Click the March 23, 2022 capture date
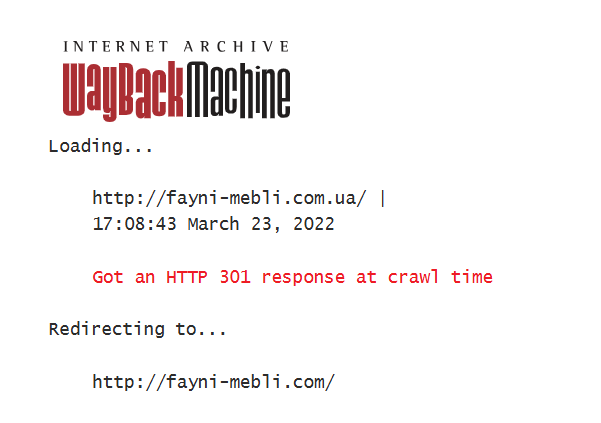This screenshot has width=601, height=423. (261, 224)
